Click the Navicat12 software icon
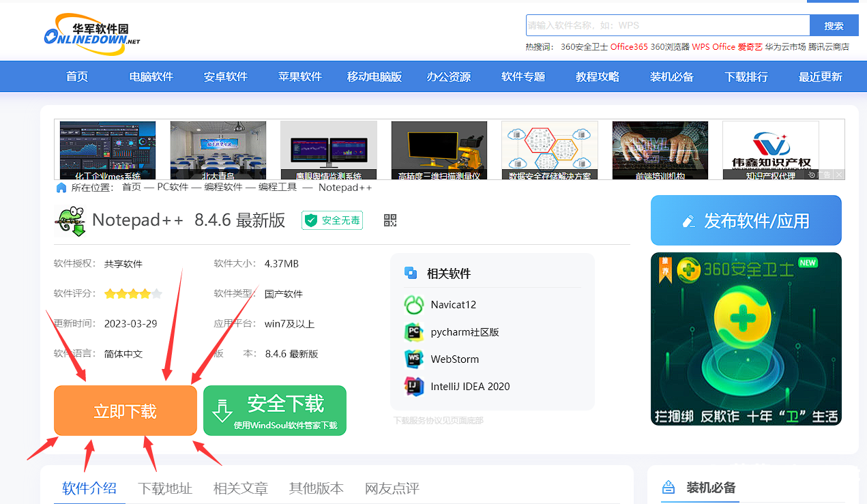The image size is (867, 504). coord(414,305)
